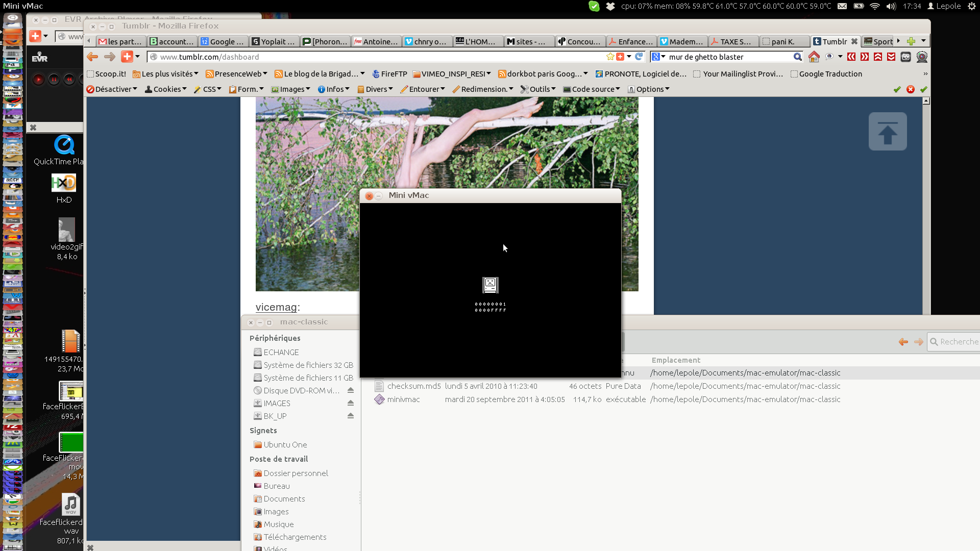
Task: Eject the IMAGES volume
Action: coord(351,403)
